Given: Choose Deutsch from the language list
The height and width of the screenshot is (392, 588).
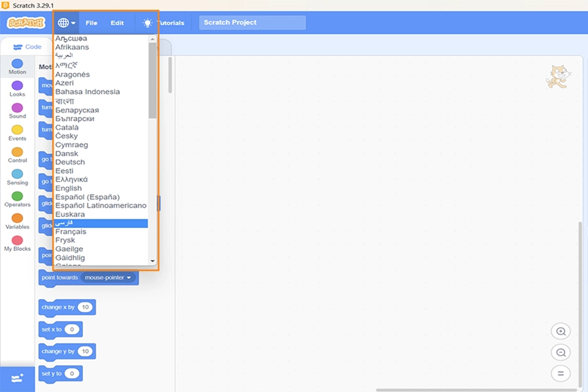Looking at the screenshot, I should click(x=70, y=162).
